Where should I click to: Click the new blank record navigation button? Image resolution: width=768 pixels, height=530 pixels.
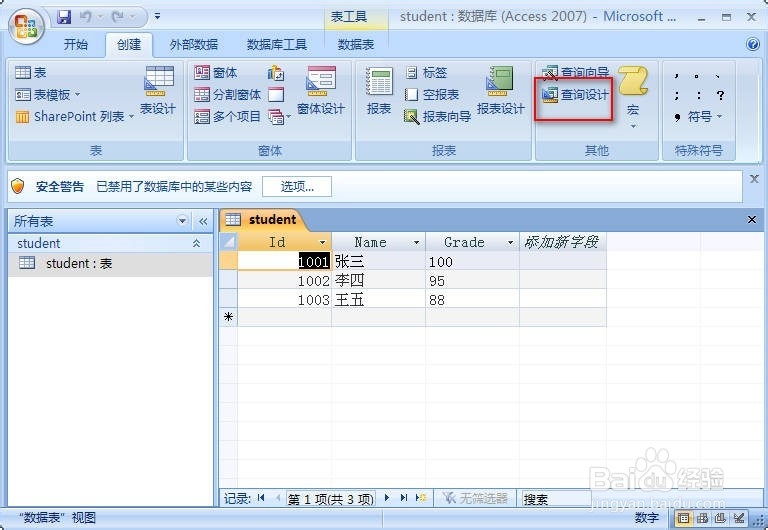[421, 498]
